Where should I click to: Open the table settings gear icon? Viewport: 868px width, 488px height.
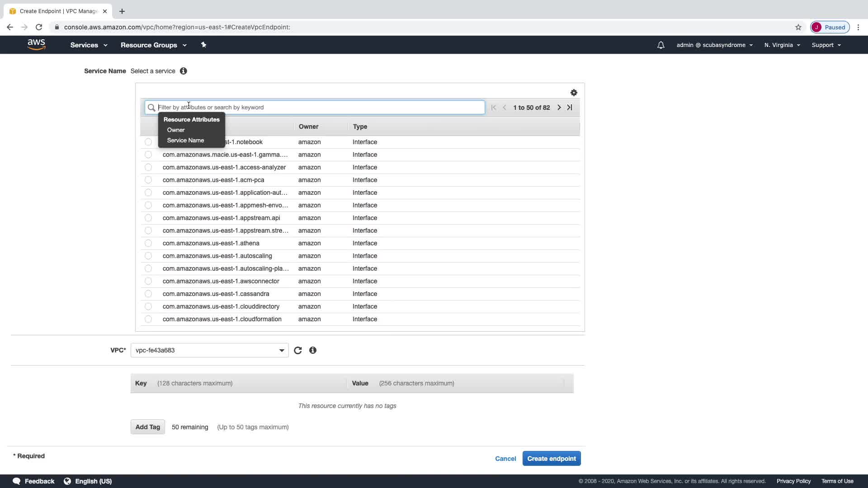pos(574,93)
